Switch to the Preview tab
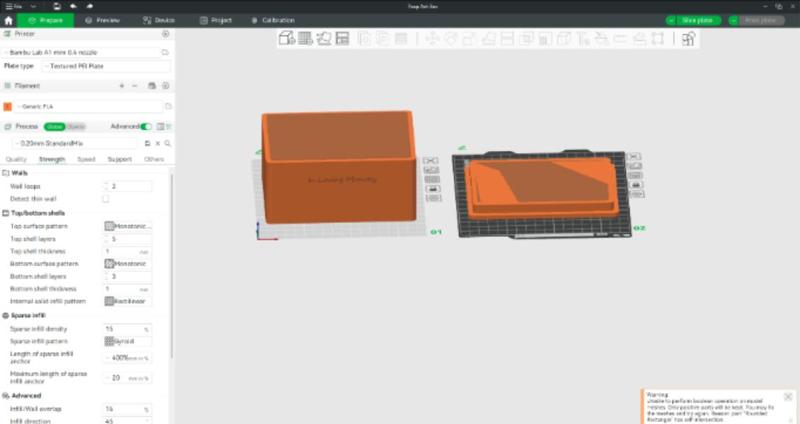 (103, 20)
